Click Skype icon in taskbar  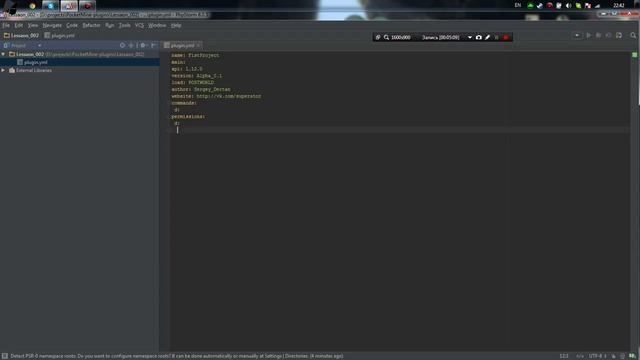(x=51, y=6)
